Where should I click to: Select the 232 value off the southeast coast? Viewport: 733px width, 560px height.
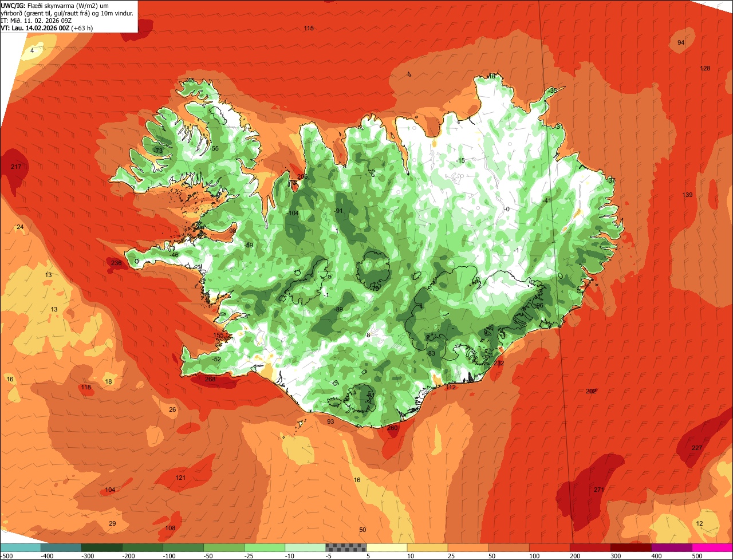499,364
